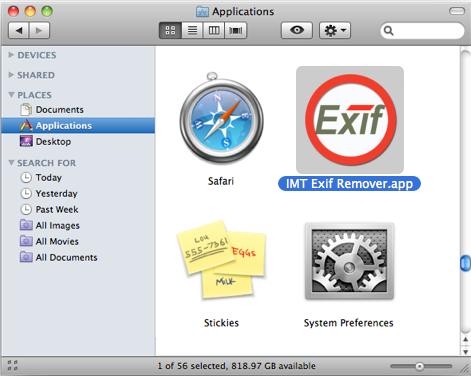This screenshot has height=376, width=471.
Task: Zoom the window with green button
Action: pos(47,11)
